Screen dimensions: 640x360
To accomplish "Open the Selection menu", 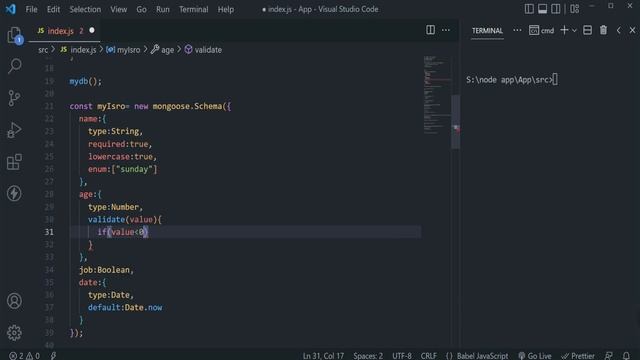I will [x=85, y=9].
